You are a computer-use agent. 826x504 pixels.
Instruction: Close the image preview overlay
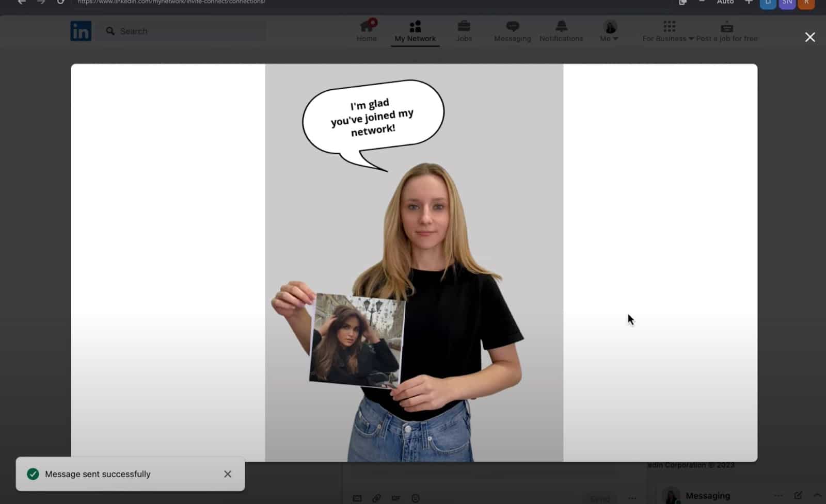click(810, 37)
